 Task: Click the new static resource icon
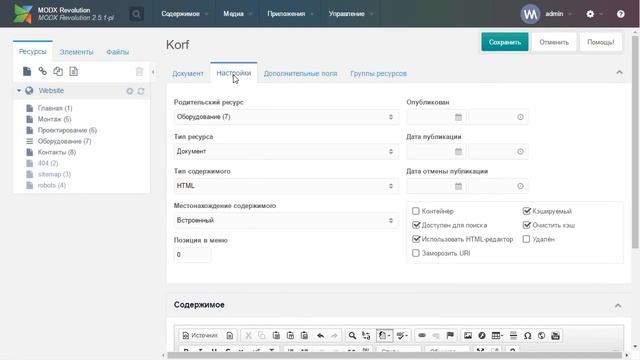(x=73, y=71)
